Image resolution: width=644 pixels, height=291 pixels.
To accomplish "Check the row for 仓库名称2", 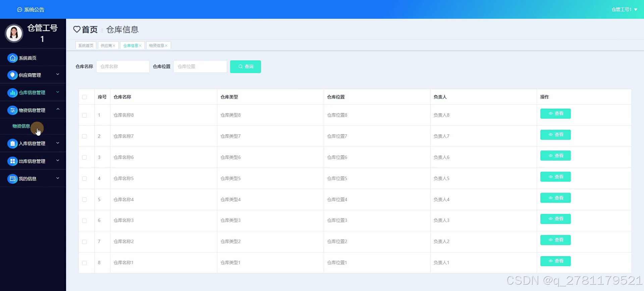I will click(x=85, y=242).
